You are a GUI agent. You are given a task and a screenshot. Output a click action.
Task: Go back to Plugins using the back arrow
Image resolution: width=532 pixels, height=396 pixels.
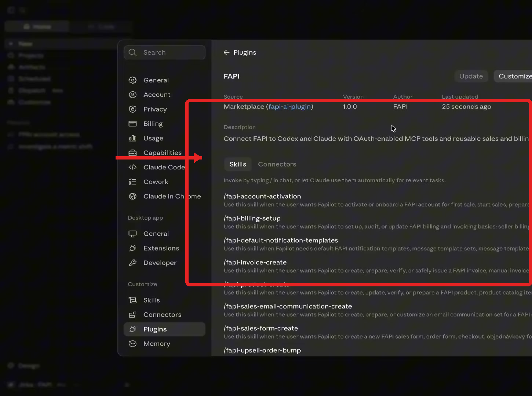[227, 52]
